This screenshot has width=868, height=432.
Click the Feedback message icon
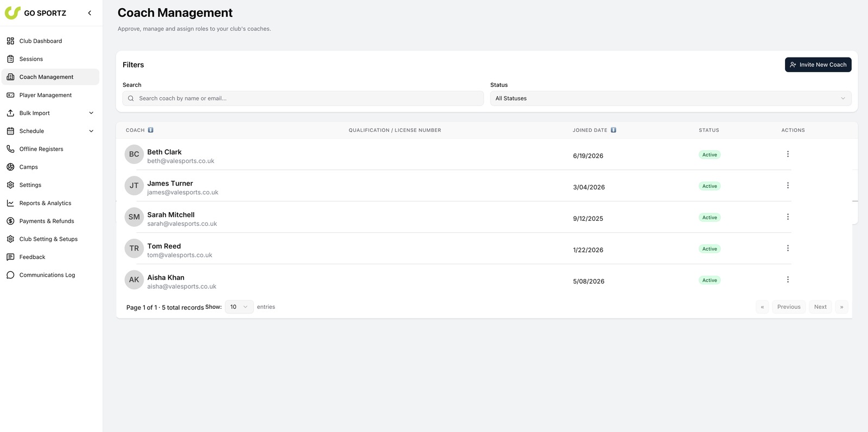click(x=10, y=257)
